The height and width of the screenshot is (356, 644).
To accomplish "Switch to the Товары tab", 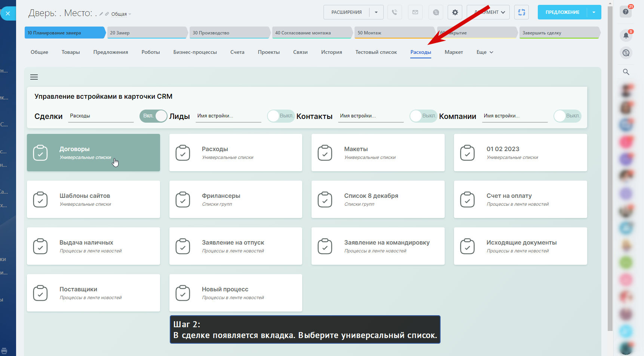I will (71, 52).
